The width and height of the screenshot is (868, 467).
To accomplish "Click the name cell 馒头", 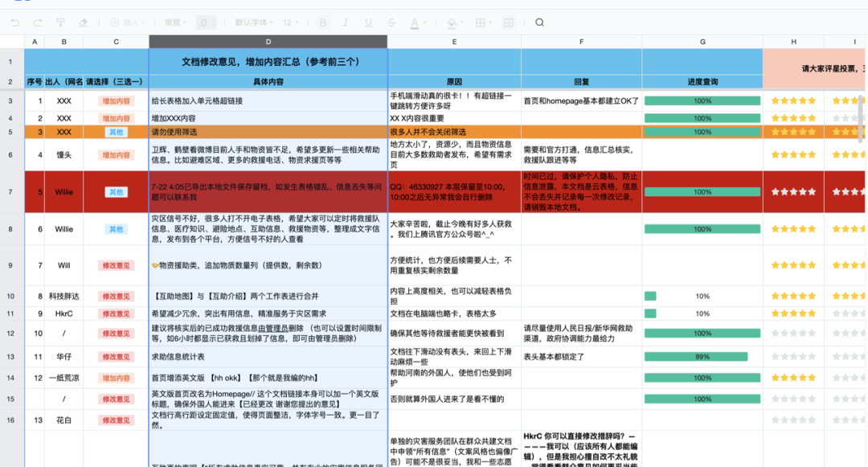I will pos(63,155).
